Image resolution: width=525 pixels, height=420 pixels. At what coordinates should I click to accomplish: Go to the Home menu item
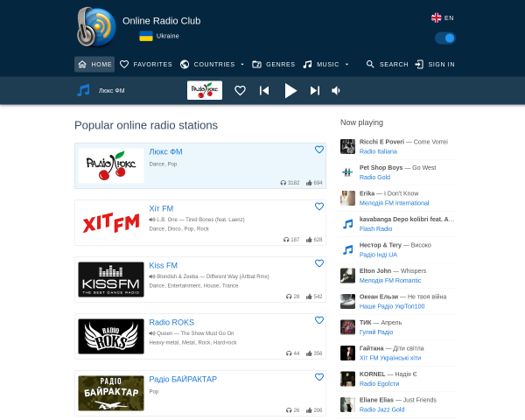[94, 64]
